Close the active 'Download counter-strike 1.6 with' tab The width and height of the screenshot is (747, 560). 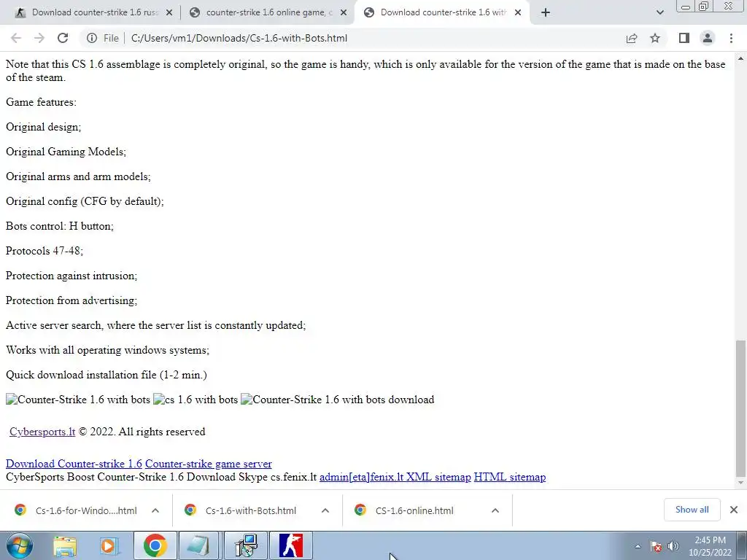[518, 13]
